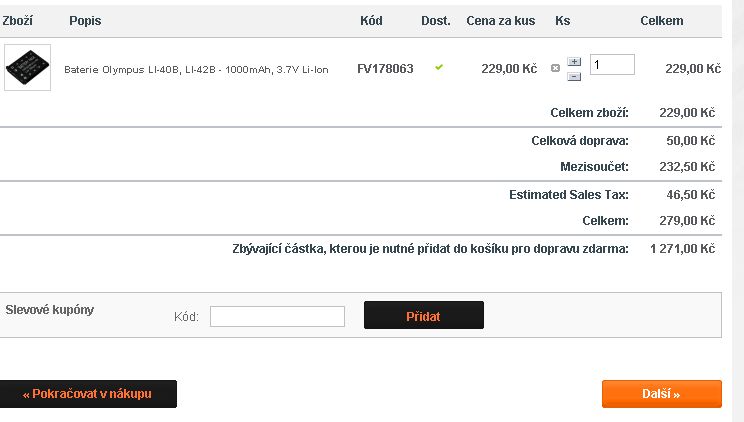Open Baterie Olympus LI-40B product description link
Screen dimensions: 744x422
196,69
